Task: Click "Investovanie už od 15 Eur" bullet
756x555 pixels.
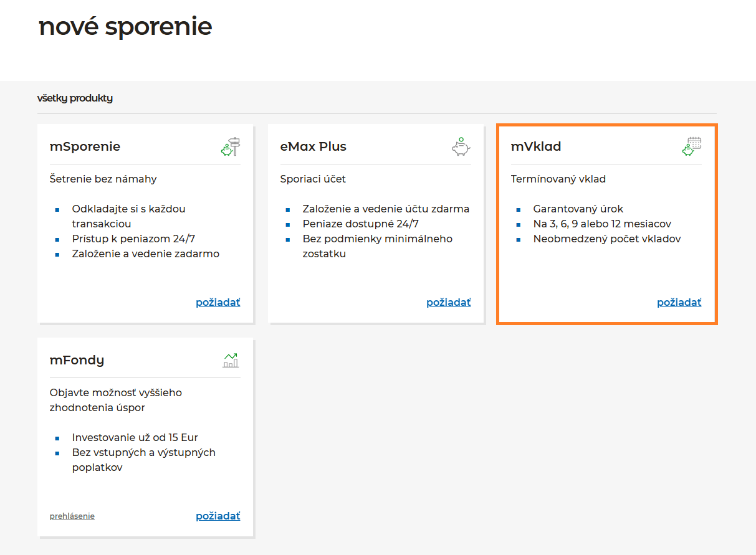Action: (x=135, y=438)
